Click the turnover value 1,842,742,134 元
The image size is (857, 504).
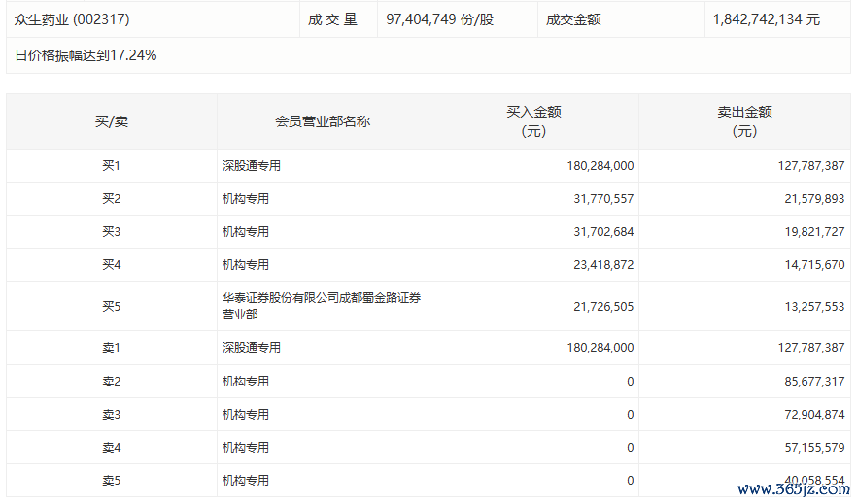pyautogui.click(x=766, y=19)
